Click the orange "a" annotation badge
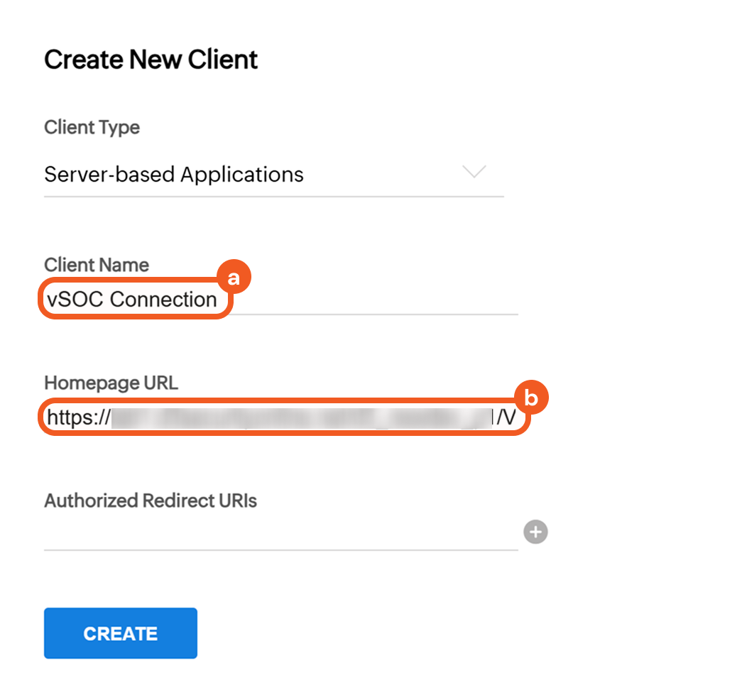Viewport: 742px width, 700px height. tap(234, 278)
